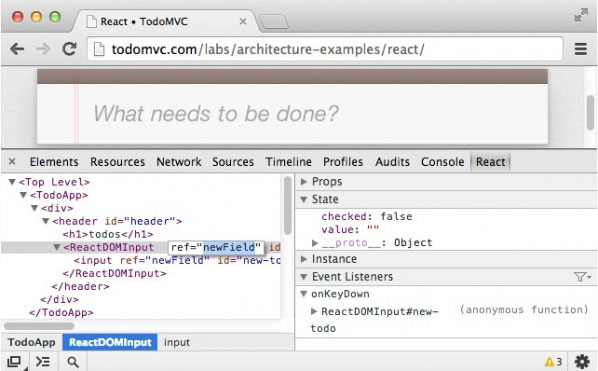Screen dimensions: 598x371
Task: Open the Network tab
Action: pos(179,162)
